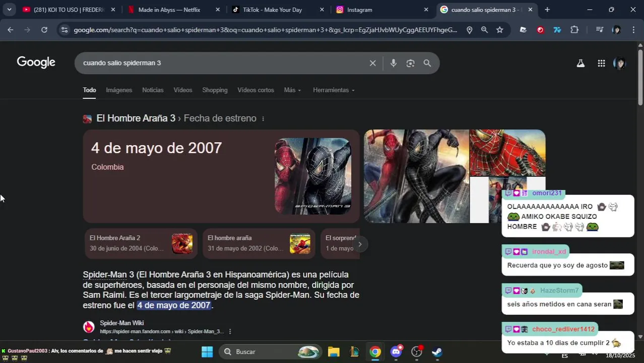Screen dimensions: 644x363
Task: Expand the Más search filter dropdown
Action: coord(292,90)
